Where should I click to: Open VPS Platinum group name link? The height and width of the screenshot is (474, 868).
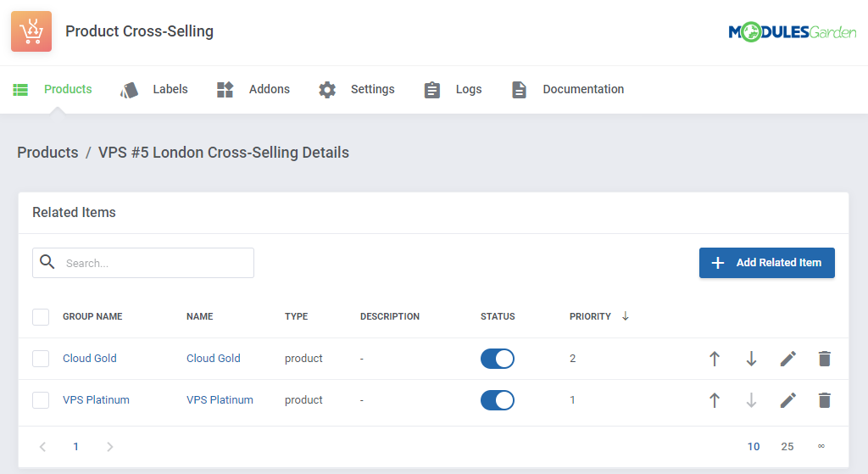click(x=96, y=399)
